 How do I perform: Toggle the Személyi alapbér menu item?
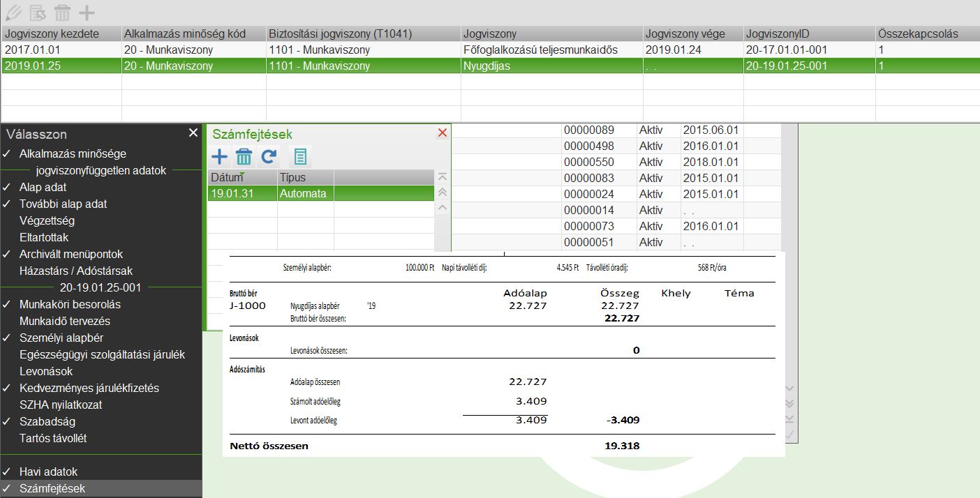(x=61, y=338)
